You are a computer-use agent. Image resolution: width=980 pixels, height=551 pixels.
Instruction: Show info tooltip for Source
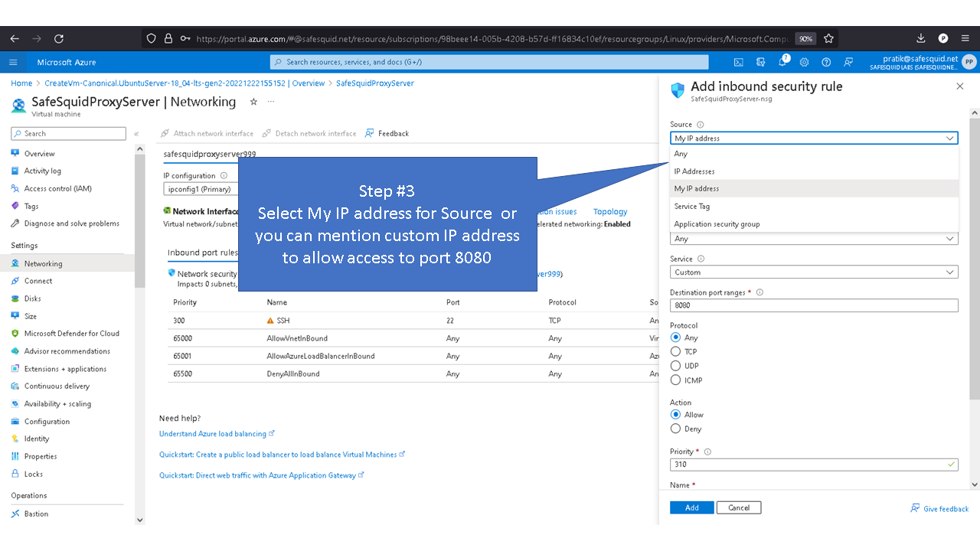(x=701, y=125)
